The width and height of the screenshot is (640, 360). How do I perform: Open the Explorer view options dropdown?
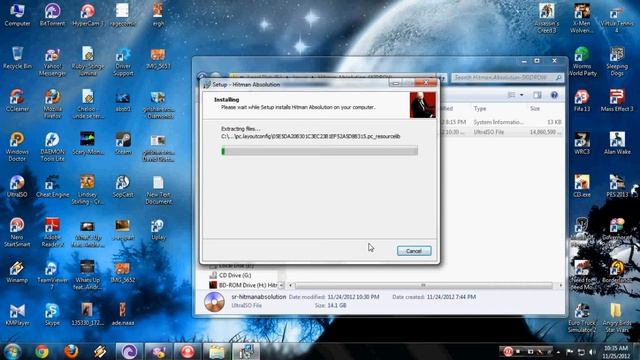coord(522,95)
